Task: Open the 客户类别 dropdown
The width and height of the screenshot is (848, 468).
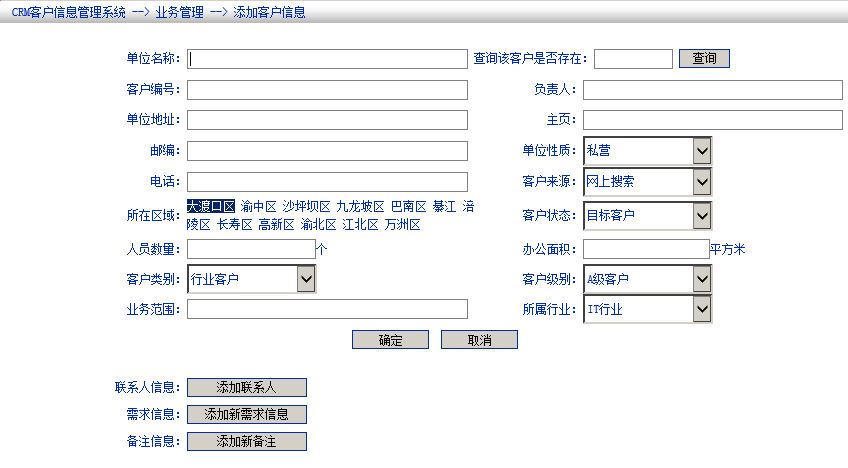Action: click(x=306, y=279)
